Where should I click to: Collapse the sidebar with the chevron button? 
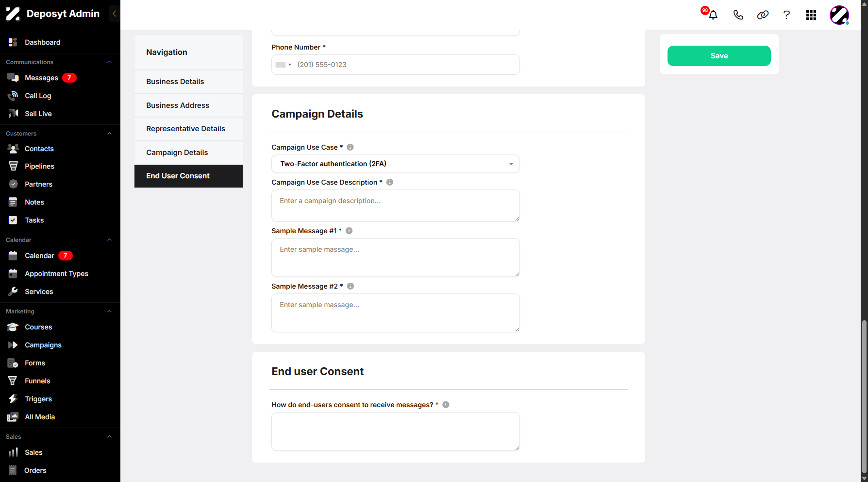pos(114,14)
